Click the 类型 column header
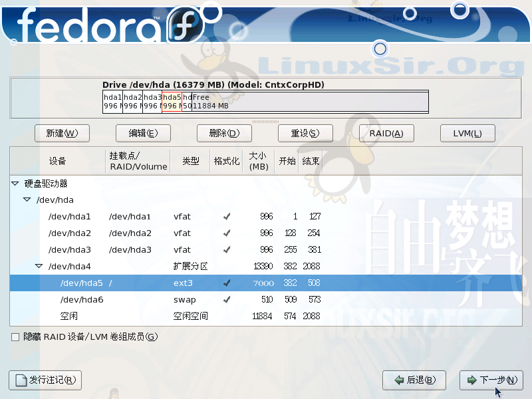The image size is (532, 399). [190, 161]
